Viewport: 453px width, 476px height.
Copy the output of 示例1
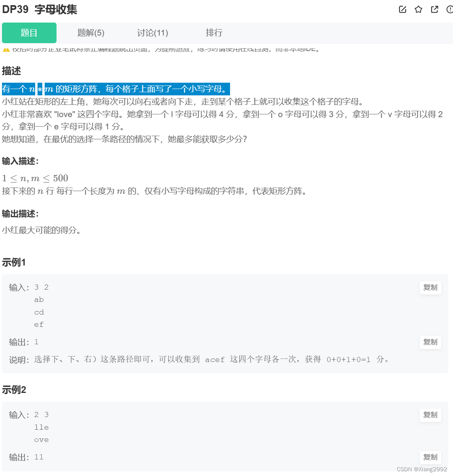[x=430, y=343]
